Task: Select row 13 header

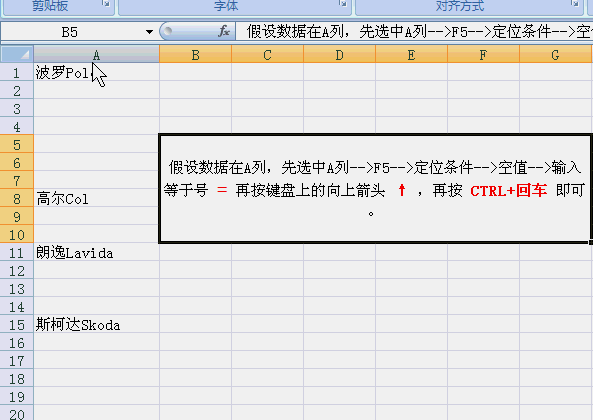Action: tap(17, 289)
